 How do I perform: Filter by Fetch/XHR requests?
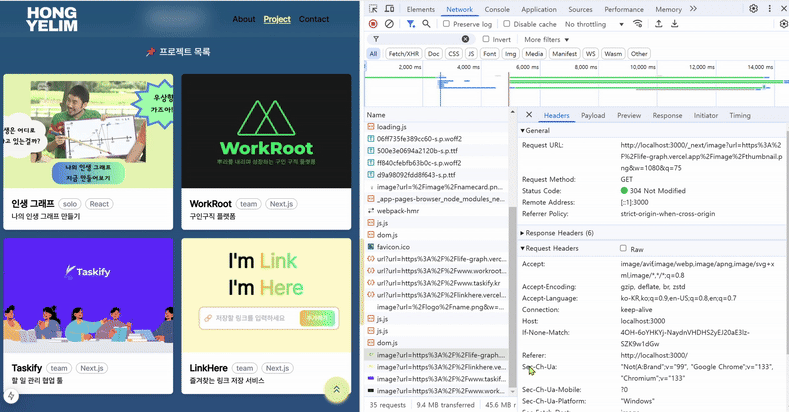click(404, 53)
